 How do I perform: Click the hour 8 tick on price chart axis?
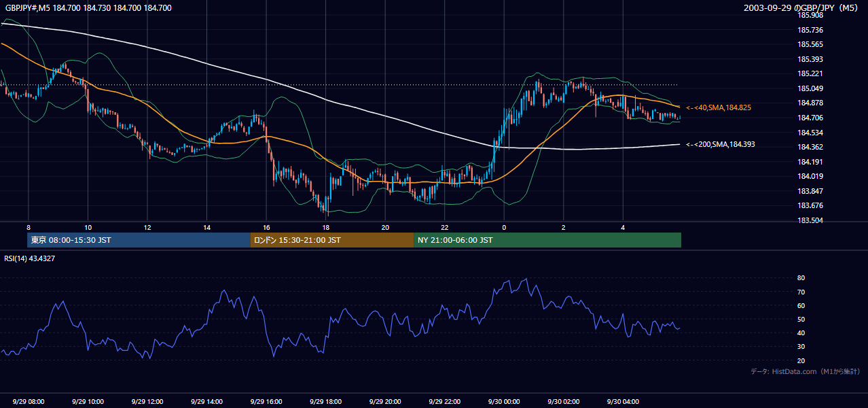(x=29, y=227)
